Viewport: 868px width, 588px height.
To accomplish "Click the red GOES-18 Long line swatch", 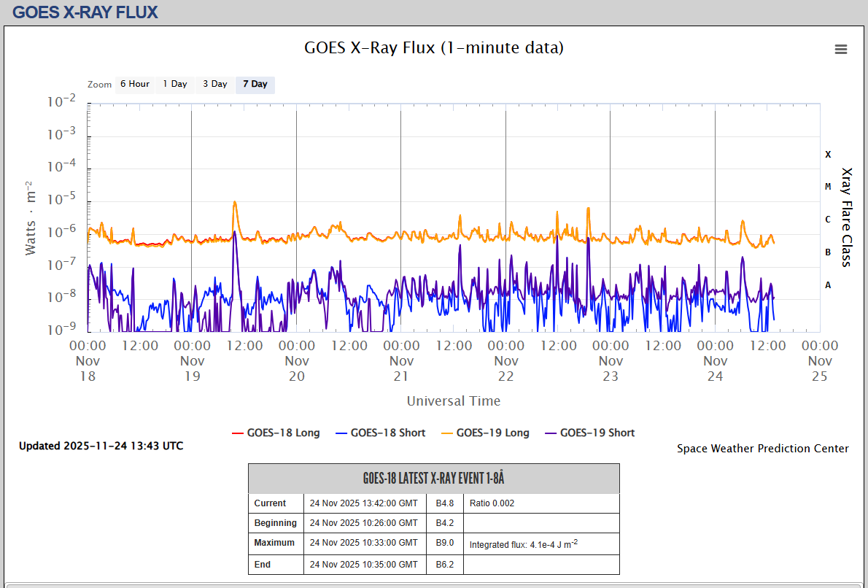I will 237,433.
